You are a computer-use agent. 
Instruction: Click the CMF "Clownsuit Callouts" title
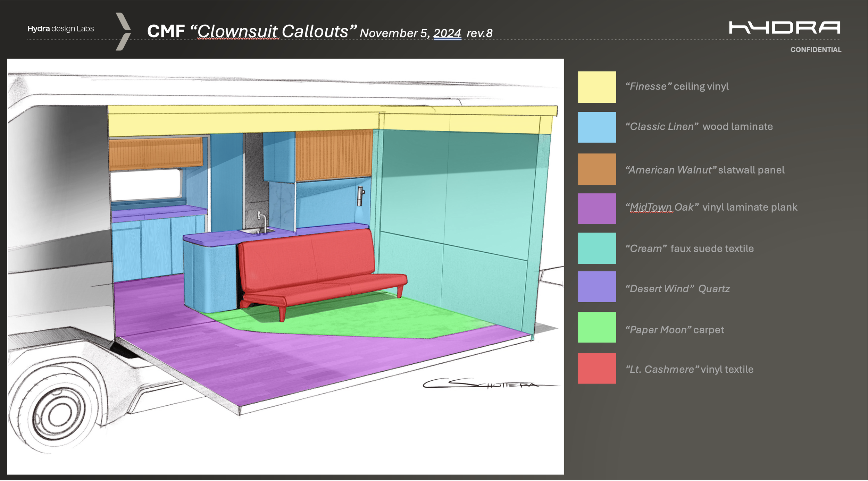pos(252,31)
